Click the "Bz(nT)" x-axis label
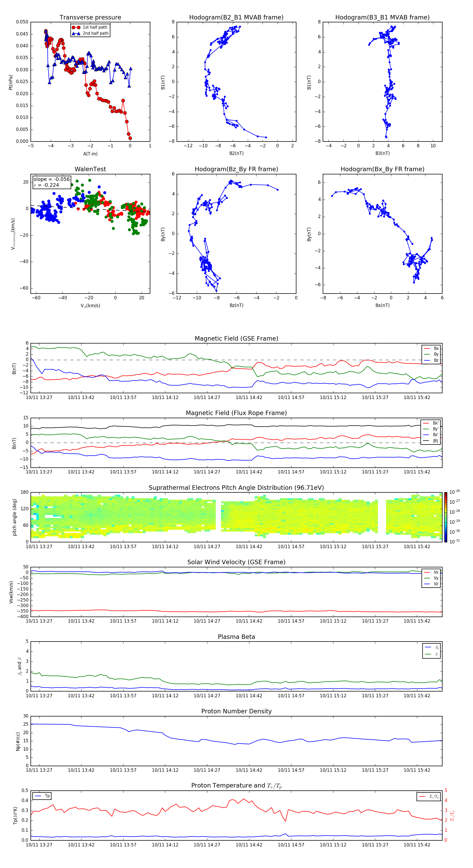This screenshot has width=473, height=868. (x=236, y=305)
